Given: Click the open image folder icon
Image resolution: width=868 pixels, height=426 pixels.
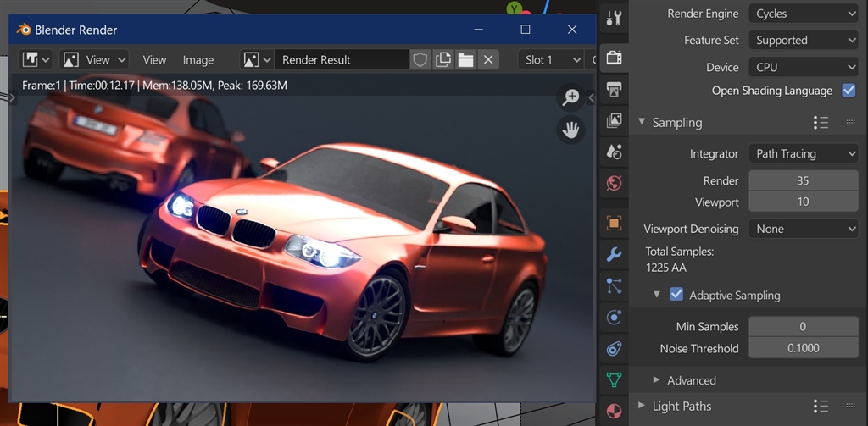Looking at the screenshot, I should 465,60.
